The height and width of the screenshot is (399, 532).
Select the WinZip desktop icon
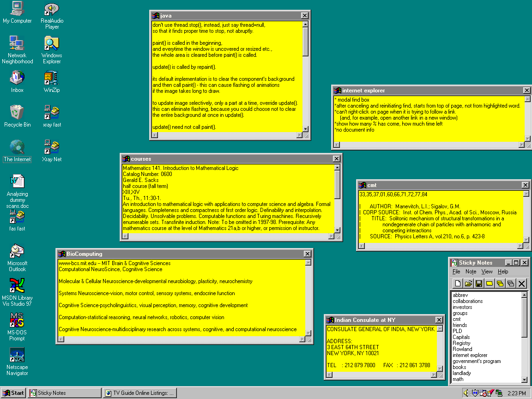pos(52,81)
